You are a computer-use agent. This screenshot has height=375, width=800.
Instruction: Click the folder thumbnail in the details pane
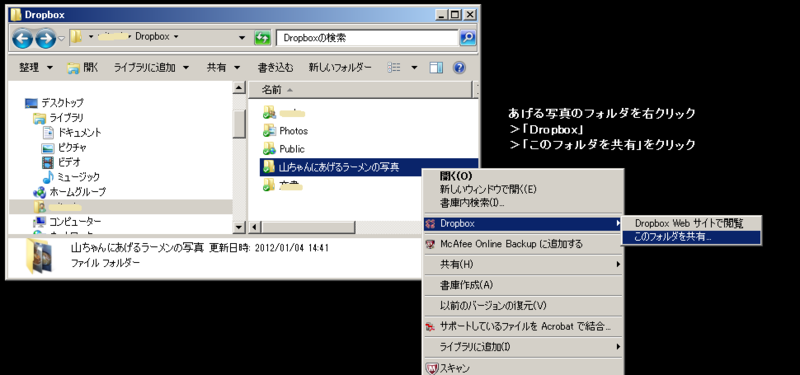click(x=38, y=256)
